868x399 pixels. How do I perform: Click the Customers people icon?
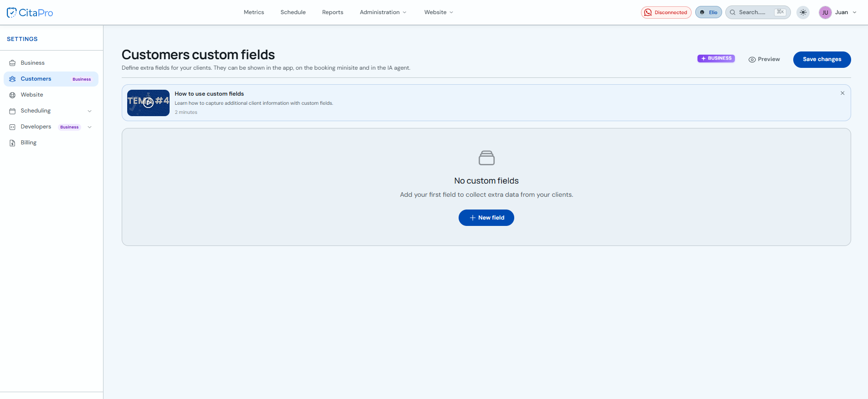pyautogui.click(x=12, y=79)
